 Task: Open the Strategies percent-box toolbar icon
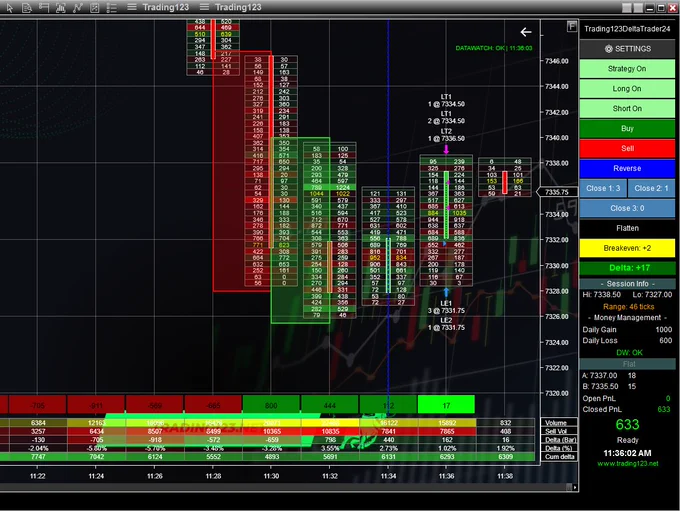95,7
